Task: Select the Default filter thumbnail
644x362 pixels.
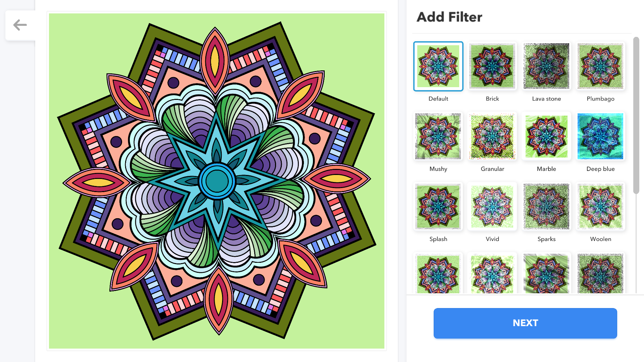Action: (438, 66)
